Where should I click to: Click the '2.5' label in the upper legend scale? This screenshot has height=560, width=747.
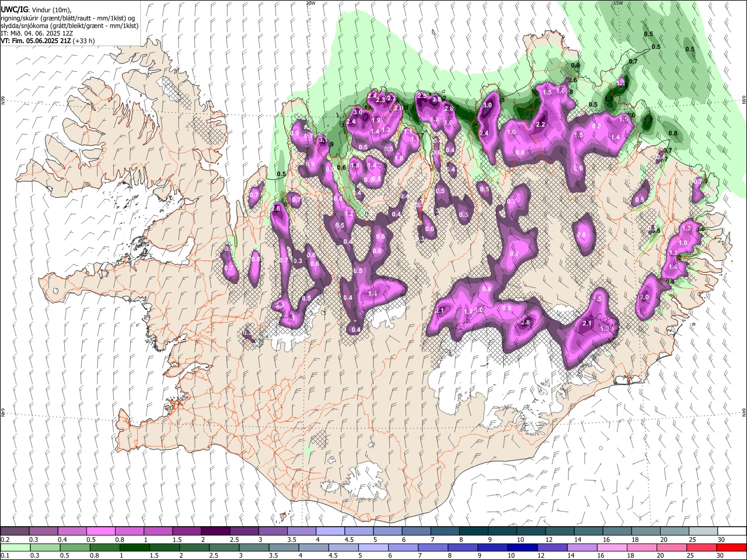pyautogui.click(x=234, y=540)
